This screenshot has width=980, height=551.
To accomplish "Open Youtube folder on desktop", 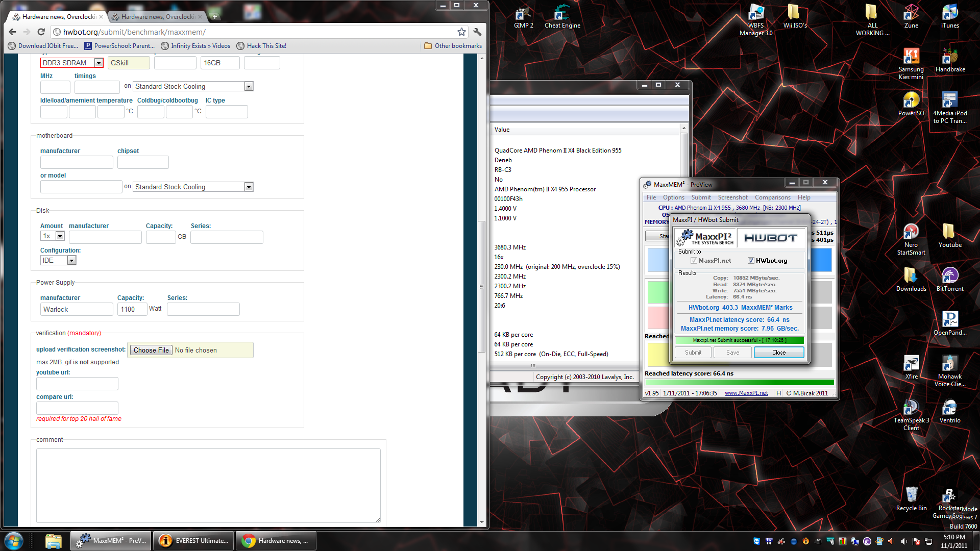I will (950, 236).
